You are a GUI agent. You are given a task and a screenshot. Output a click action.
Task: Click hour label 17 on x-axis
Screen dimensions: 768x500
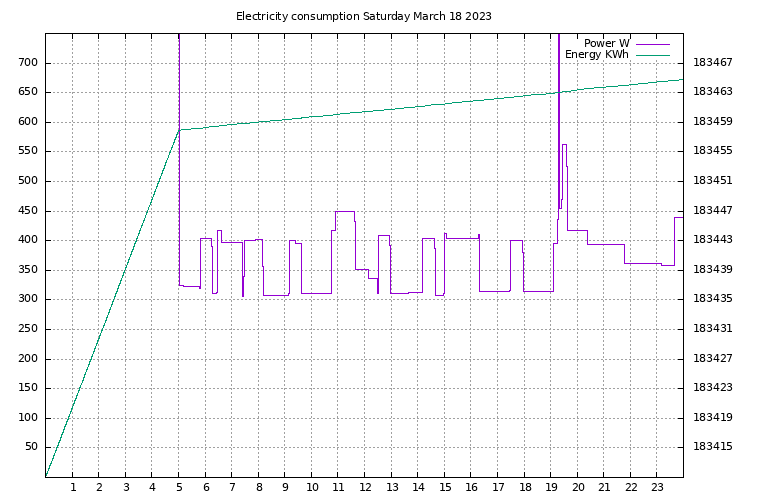point(498,487)
